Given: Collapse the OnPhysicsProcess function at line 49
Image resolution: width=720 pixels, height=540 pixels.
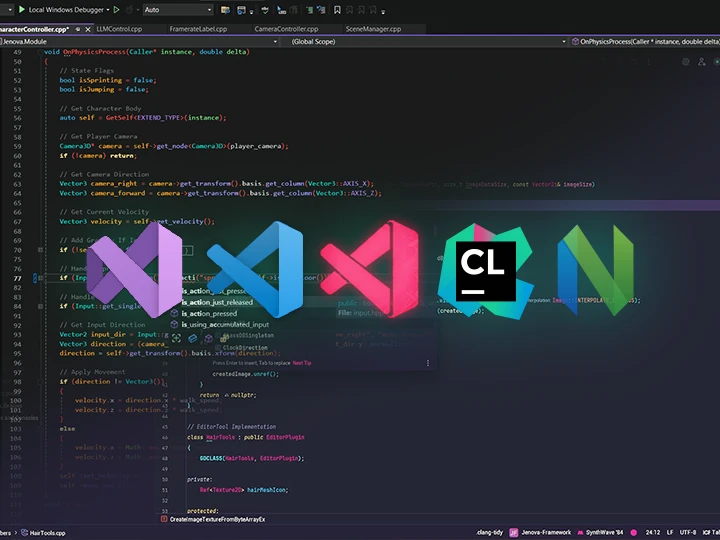Looking at the screenshot, I should [x=40, y=52].
